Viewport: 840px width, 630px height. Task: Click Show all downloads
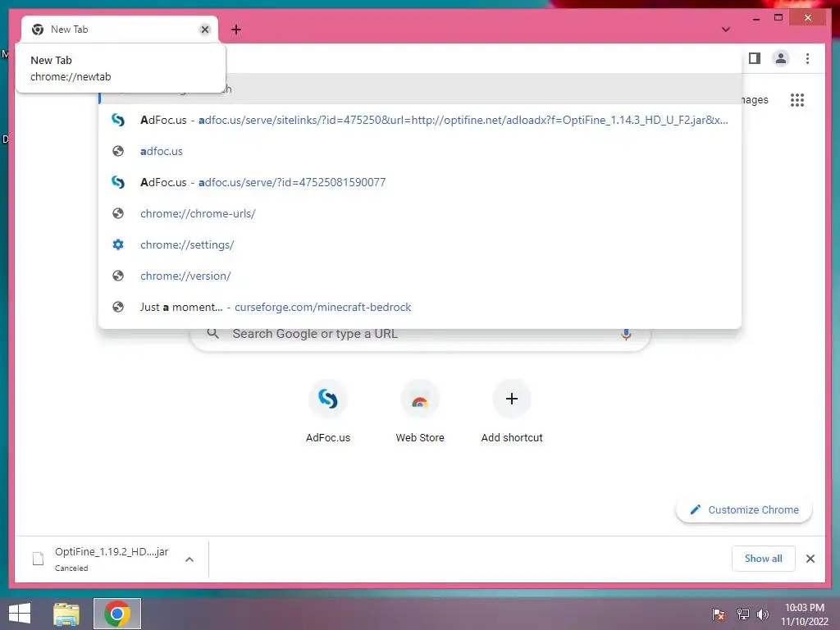point(763,559)
